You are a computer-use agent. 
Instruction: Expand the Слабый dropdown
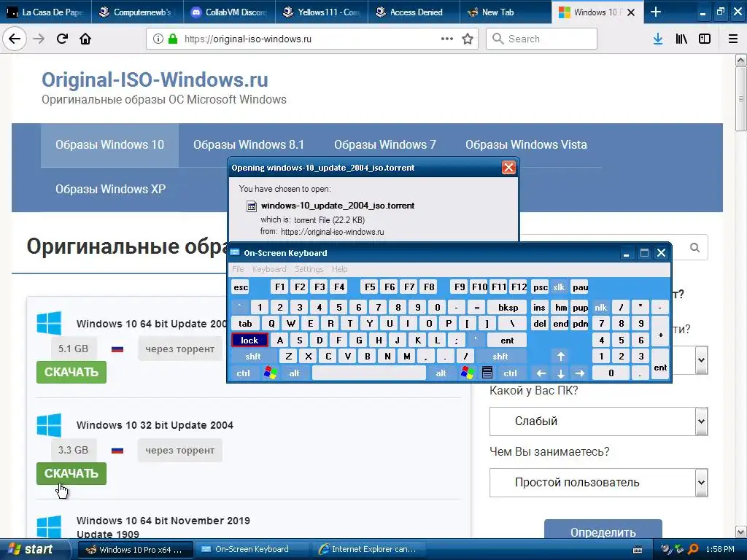point(701,421)
